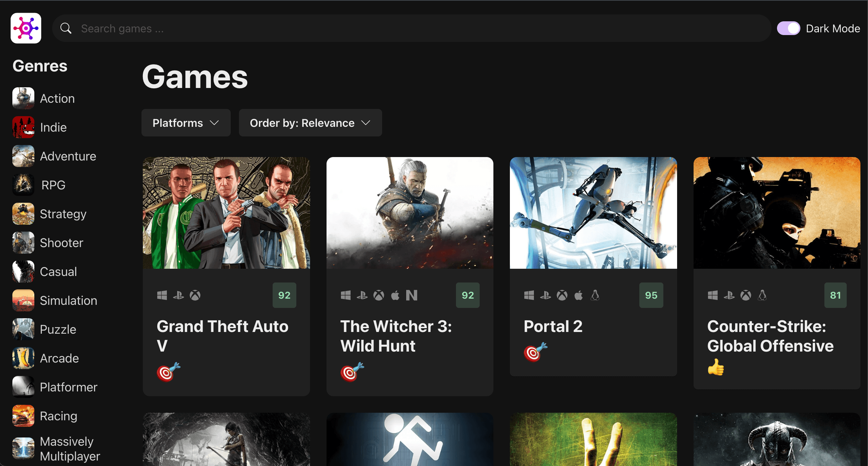
Task: Click the RPG genre icon in sidebar
Action: tap(24, 185)
